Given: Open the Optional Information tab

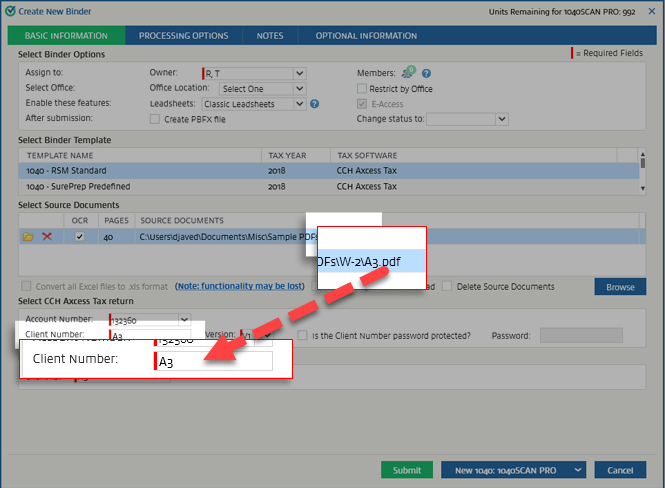Looking at the screenshot, I should tap(366, 36).
